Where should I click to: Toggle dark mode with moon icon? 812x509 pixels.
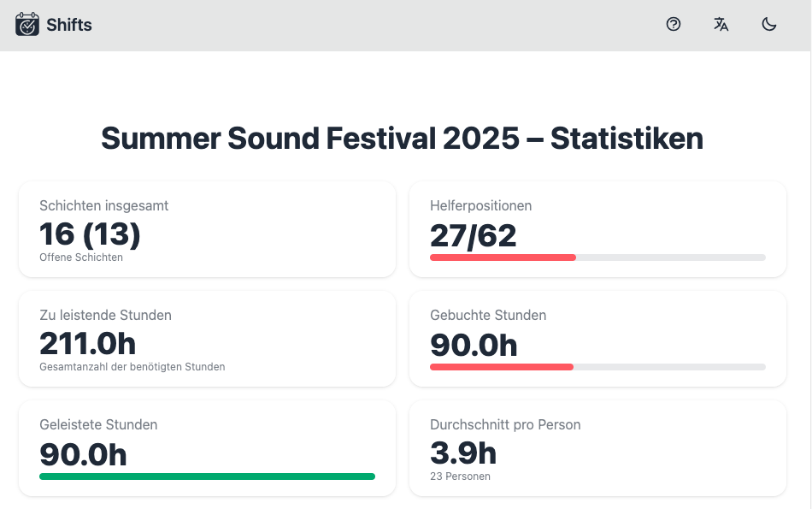pyautogui.click(x=769, y=25)
